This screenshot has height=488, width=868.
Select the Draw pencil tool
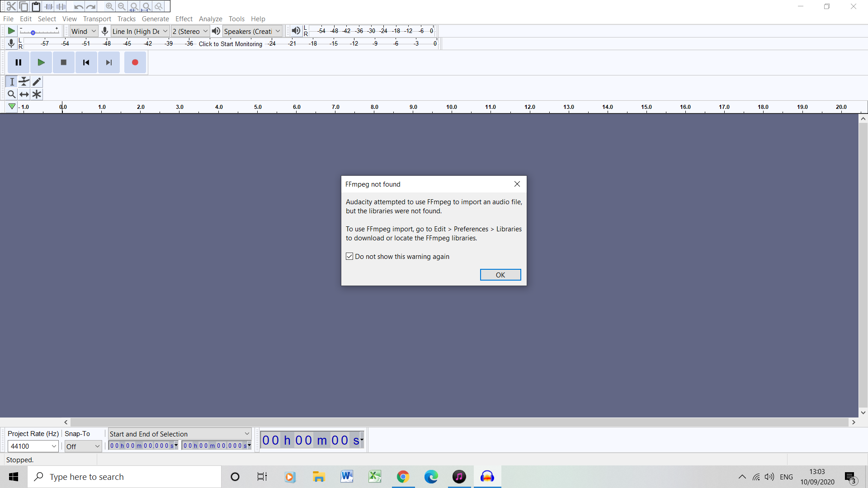tap(37, 81)
